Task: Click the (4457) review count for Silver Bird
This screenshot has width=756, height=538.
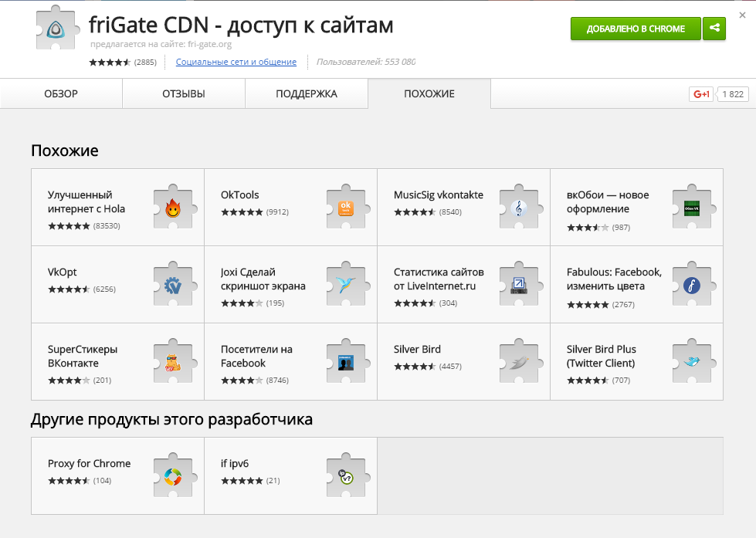Action: coord(450,366)
